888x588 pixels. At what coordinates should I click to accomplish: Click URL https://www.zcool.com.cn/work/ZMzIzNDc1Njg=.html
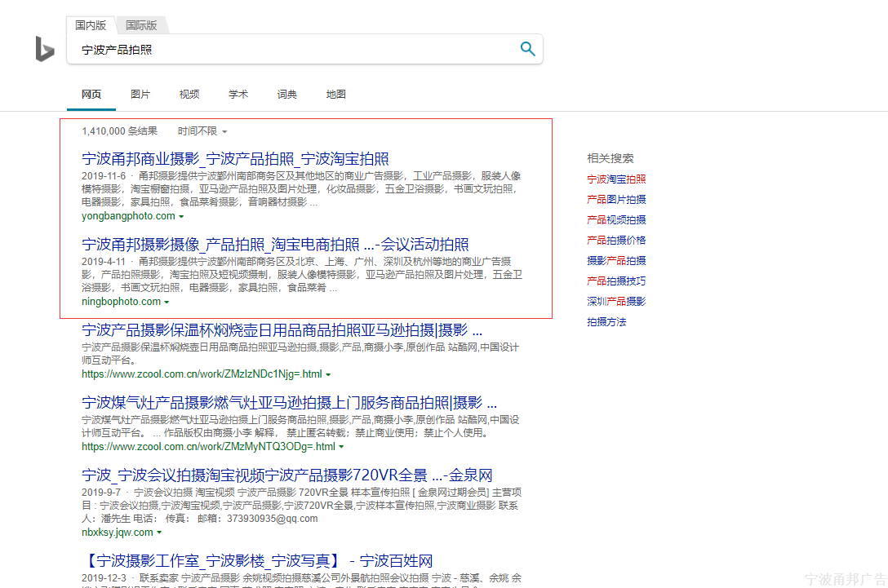(202, 374)
